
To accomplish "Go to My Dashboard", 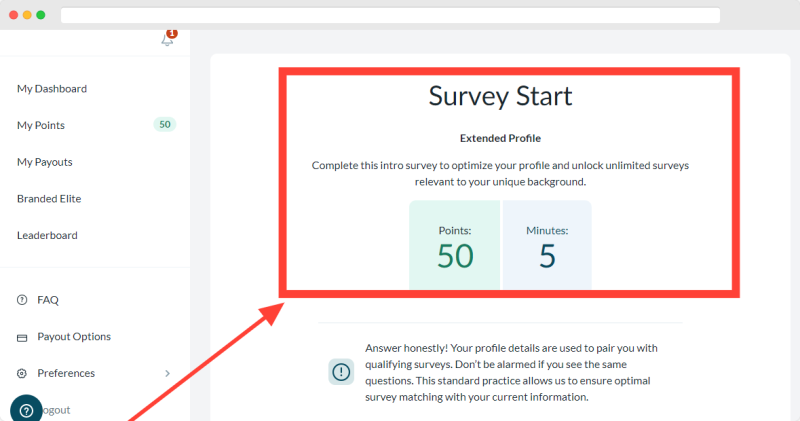I will coord(52,89).
